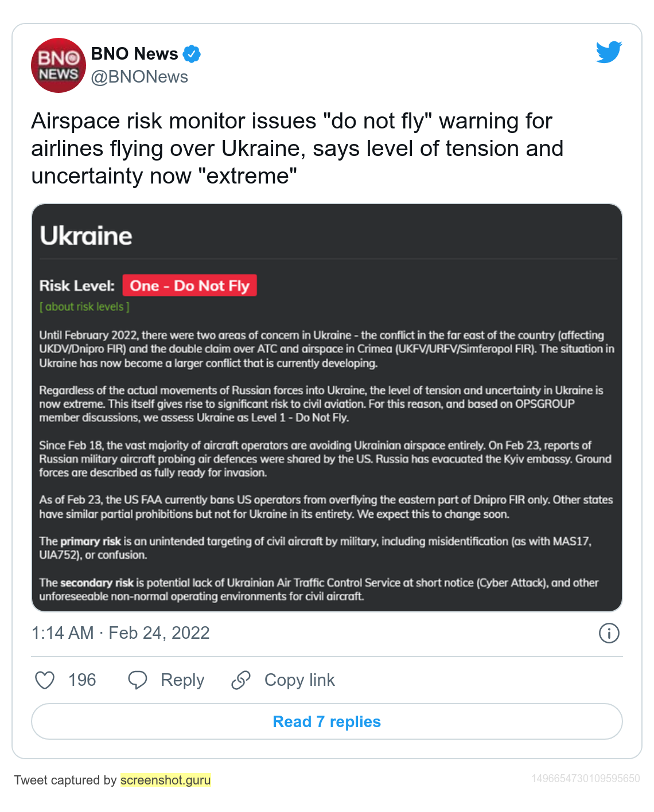Click the BNO News profile avatar
The image size is (654, 812).
pos(58,65)
